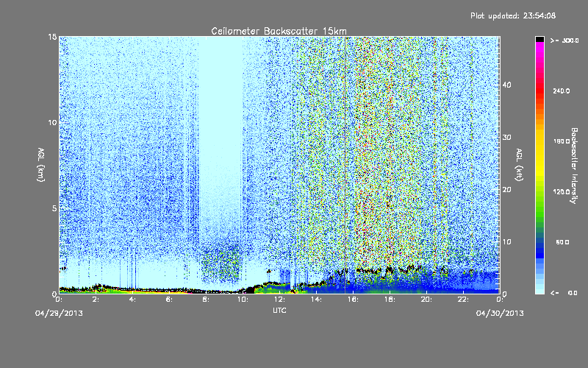Click the 04/30/2013 end date label
This screenshot has width=588, height=368.
[500, 314]
